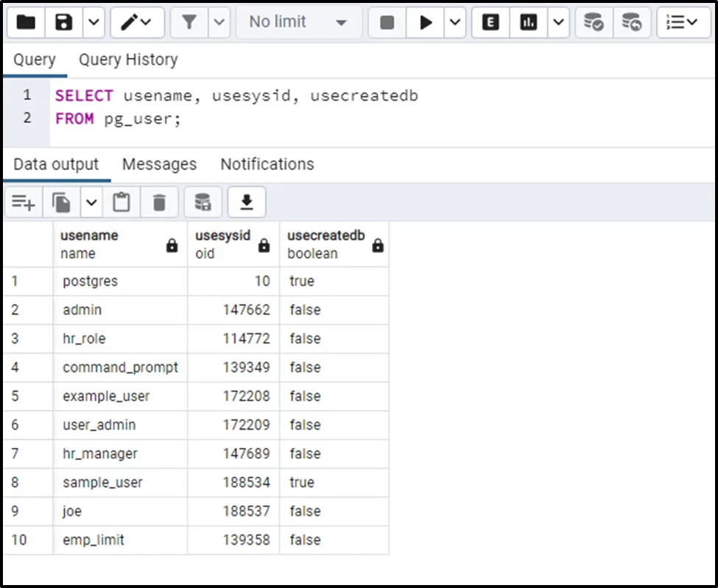Switch to the Query History tab
The width and height of the screenshot is (718, 588).
128,60
